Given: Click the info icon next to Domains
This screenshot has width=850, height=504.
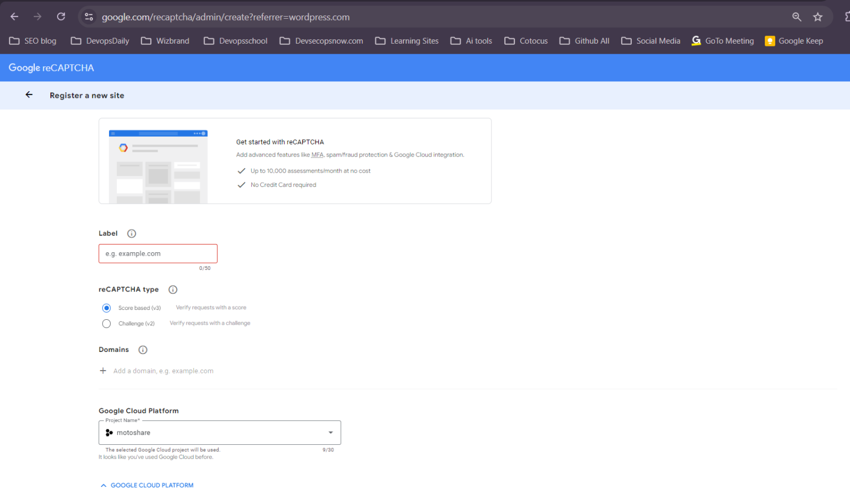Looking at the screenshot, I should (x=142, y=350).
